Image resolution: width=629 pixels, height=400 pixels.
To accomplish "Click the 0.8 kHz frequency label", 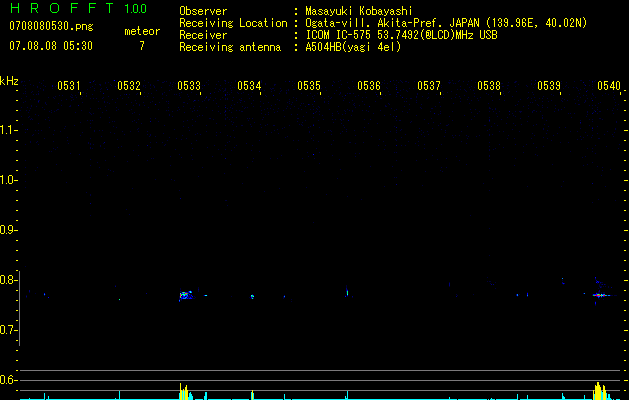I will [x=7, y=280].
